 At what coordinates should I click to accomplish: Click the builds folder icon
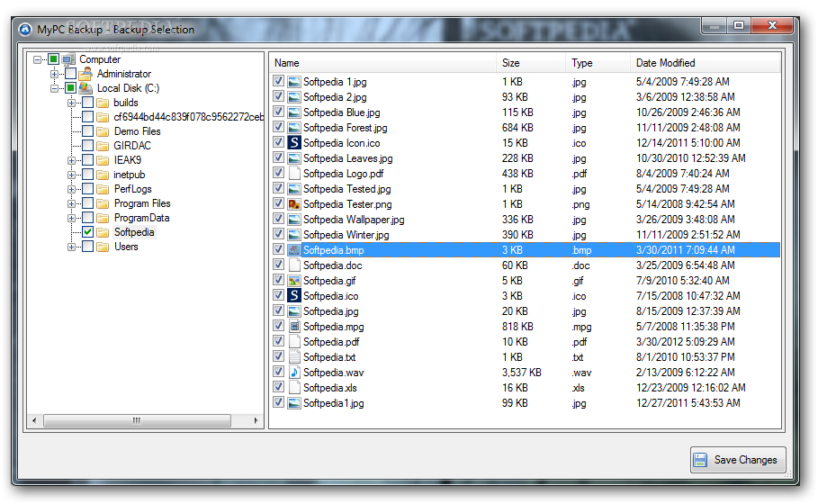click(x=103, y=103)
